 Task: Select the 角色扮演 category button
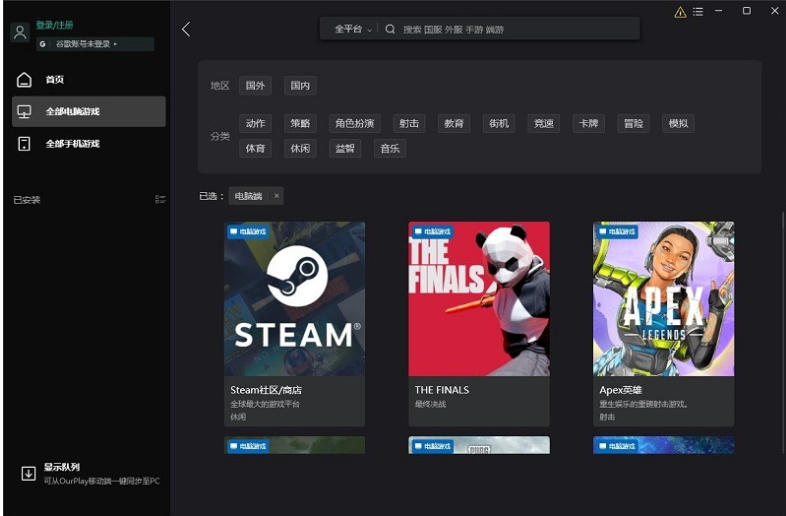click(355, 124)
